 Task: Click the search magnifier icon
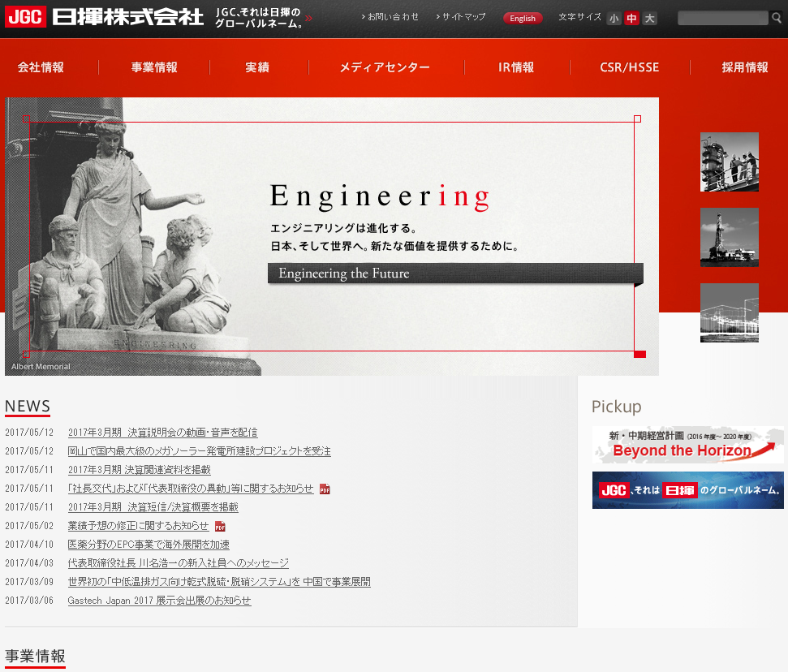point(777,18)
